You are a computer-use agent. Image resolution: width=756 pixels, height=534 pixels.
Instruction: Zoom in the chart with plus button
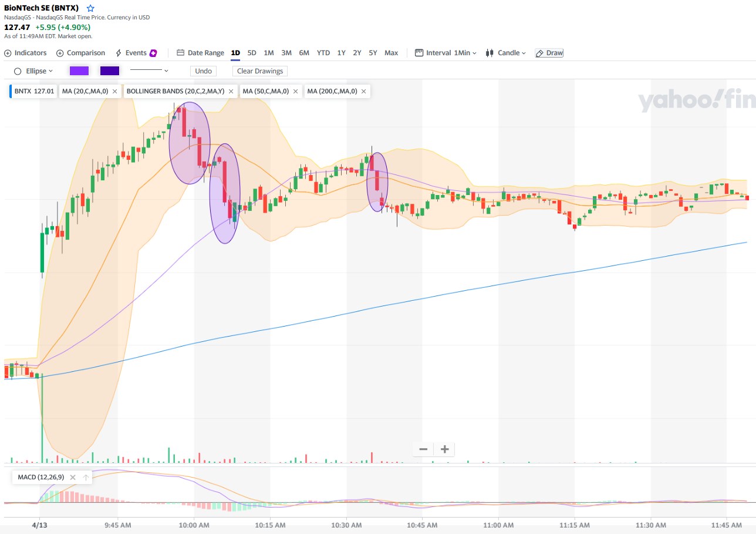point(444,449)
